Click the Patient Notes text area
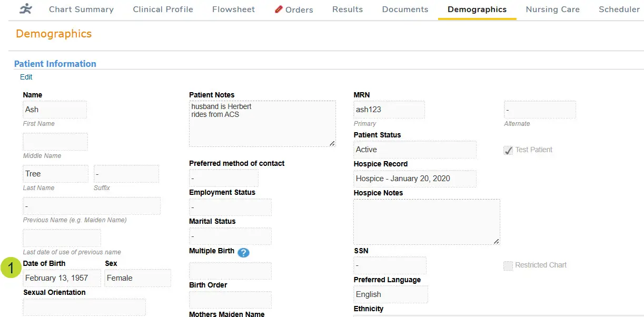The image size is (644, 317). click(x=262, y=124)
